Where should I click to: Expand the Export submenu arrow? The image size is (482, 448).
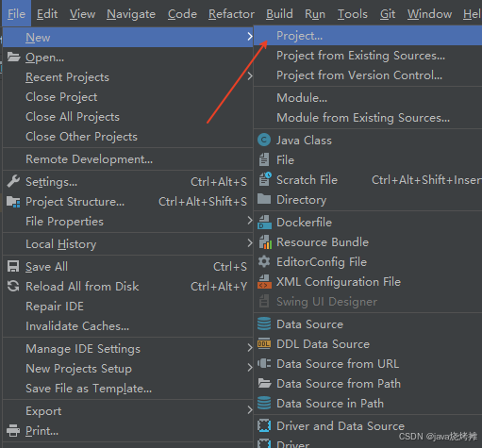[250, 410]
